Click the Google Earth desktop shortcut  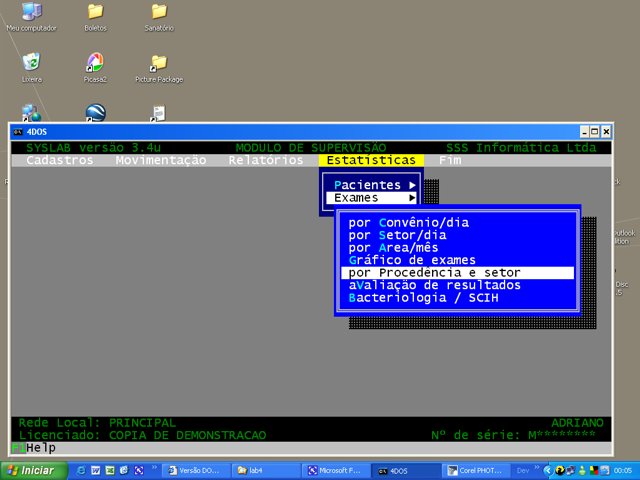click(96, 113)
